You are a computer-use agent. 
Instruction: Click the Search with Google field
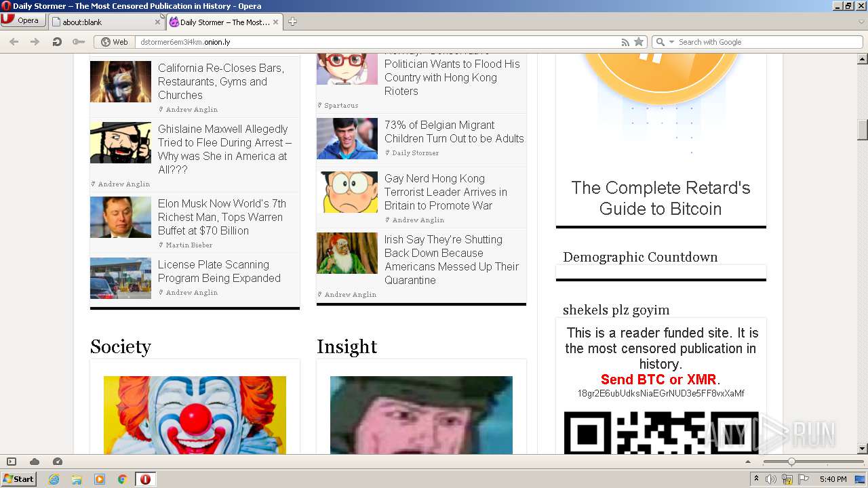(x=768, y=42)
